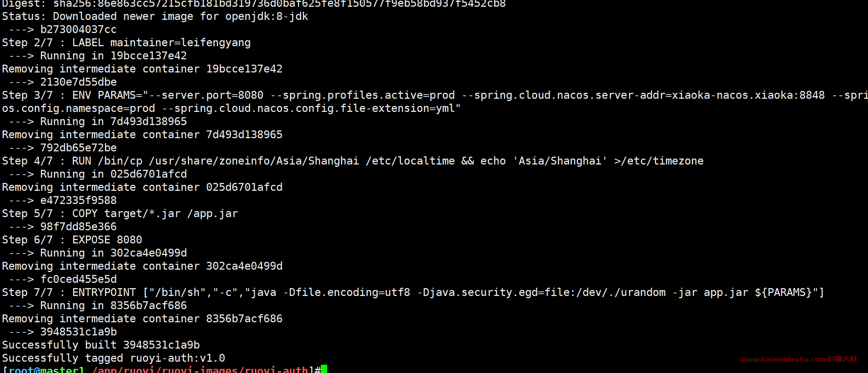This screenshot has width=868, height=373.
Task: Click the root@master1 shell prompt
Action: point(161,369)
